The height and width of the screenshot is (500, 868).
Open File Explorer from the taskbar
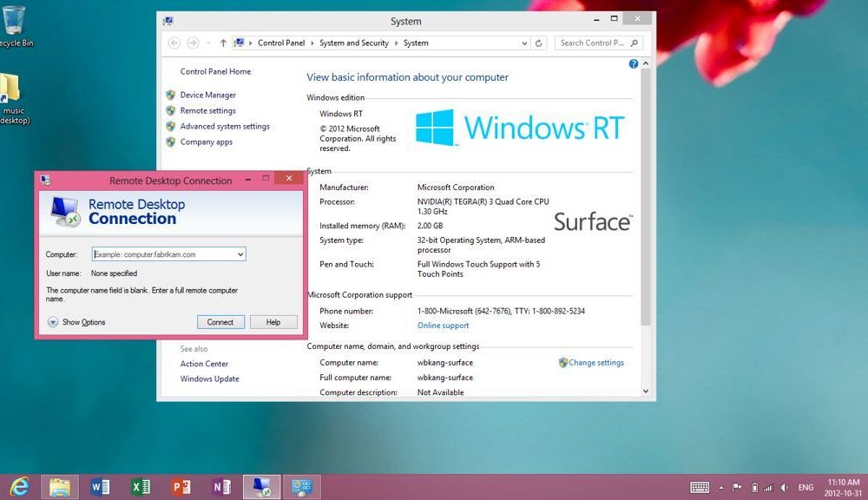point(60,487)
